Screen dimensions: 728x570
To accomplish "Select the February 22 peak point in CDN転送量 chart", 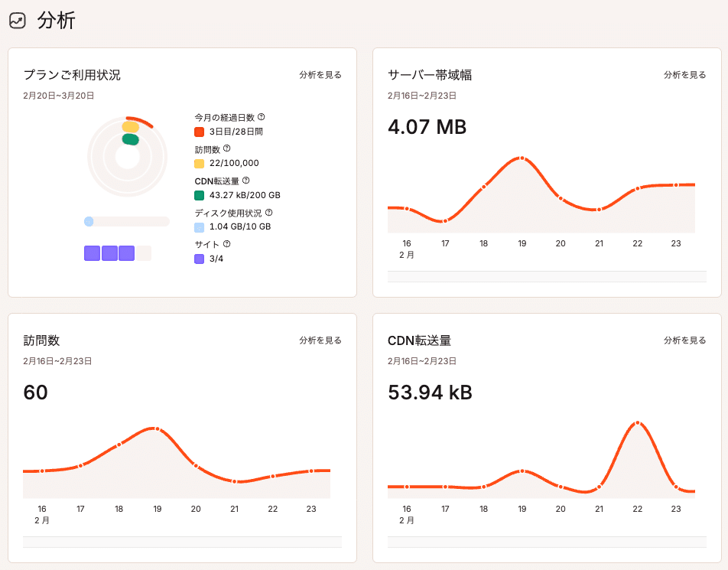I will [x=637, y=422].
